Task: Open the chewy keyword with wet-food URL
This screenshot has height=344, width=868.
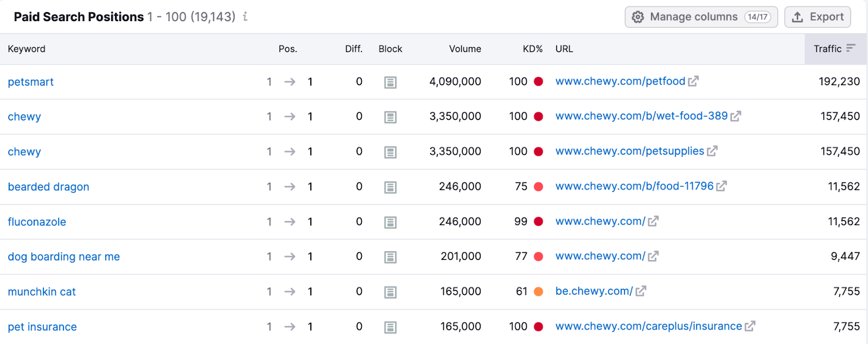Action: point(24,117)
